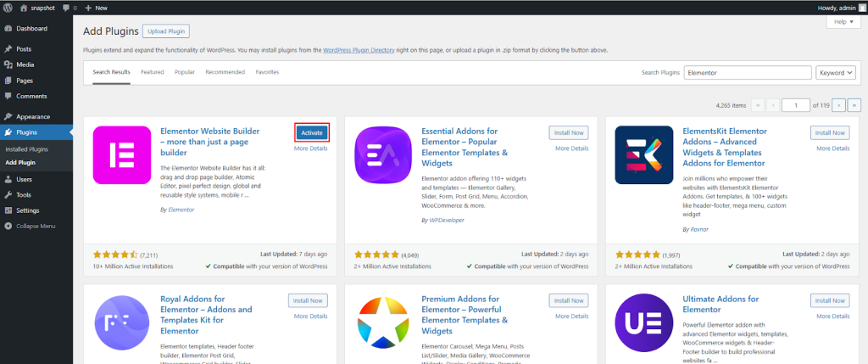This screenshot has height=364, width=868.
Task: Open Elementor Website Builder title link
Action: [x=210, y=142]
